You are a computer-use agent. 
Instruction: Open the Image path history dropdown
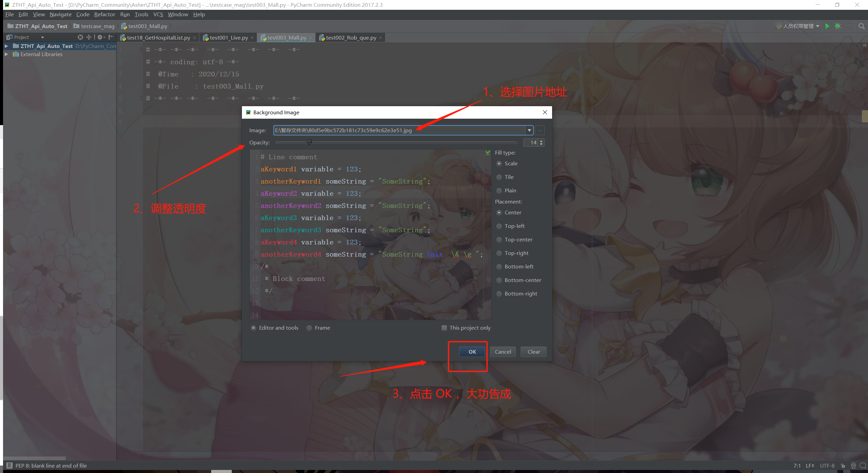pos(529,130)
